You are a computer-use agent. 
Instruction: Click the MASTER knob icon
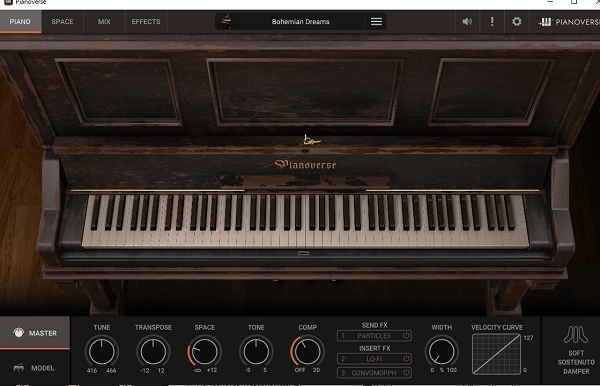18,332
